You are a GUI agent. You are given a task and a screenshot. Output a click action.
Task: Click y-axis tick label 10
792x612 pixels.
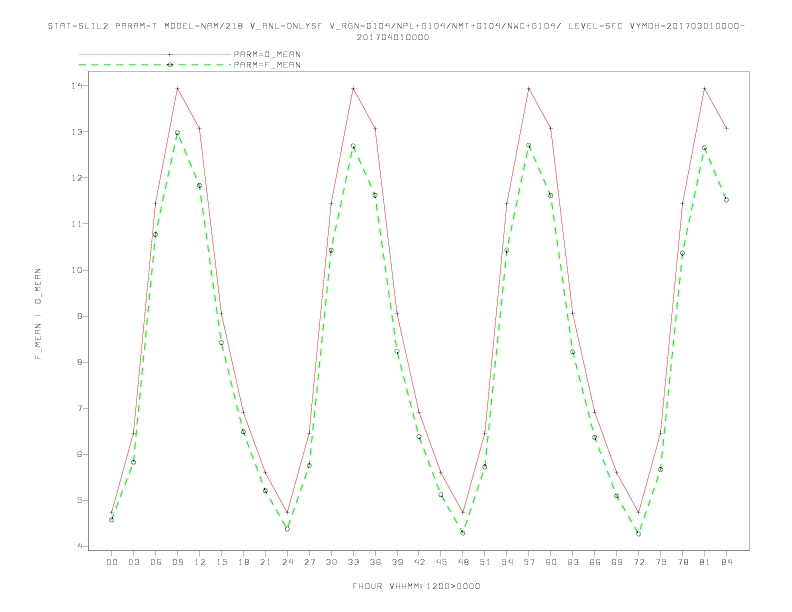coord(76,270)
